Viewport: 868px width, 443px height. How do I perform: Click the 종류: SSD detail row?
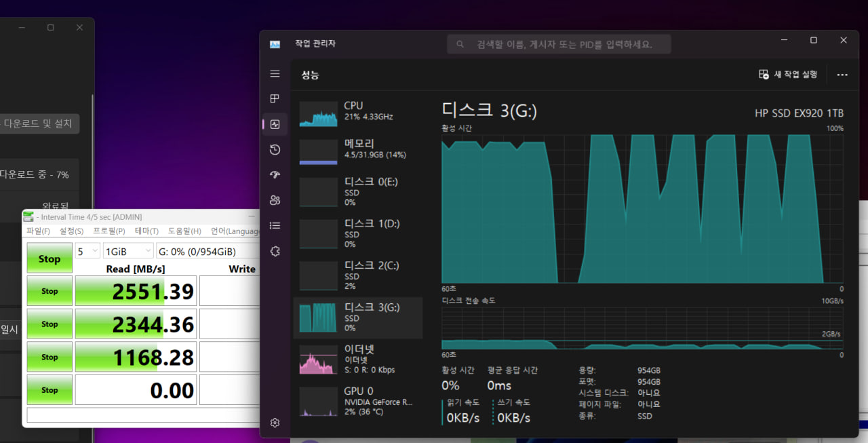click(x=615, y=416)
